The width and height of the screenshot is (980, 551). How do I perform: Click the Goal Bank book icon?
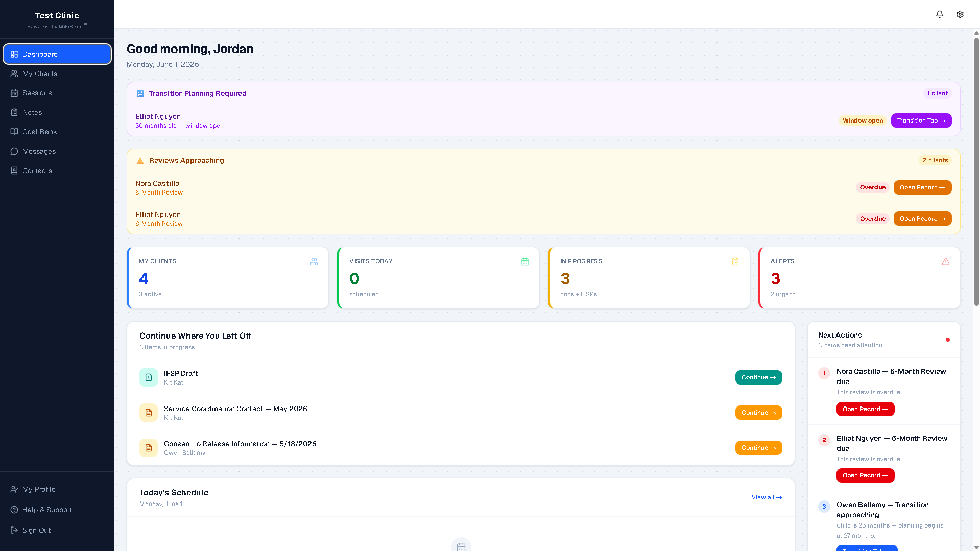(x=14, y=132)
